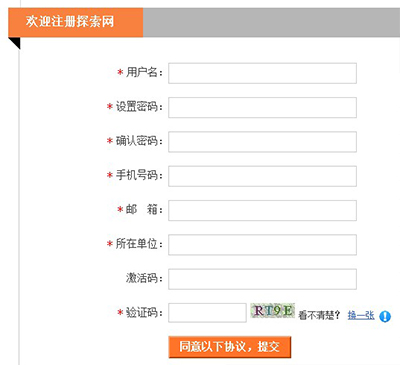Click the 验证码 entry field
This screenshot has width=400, height=365.
click(x=207, y=313)
